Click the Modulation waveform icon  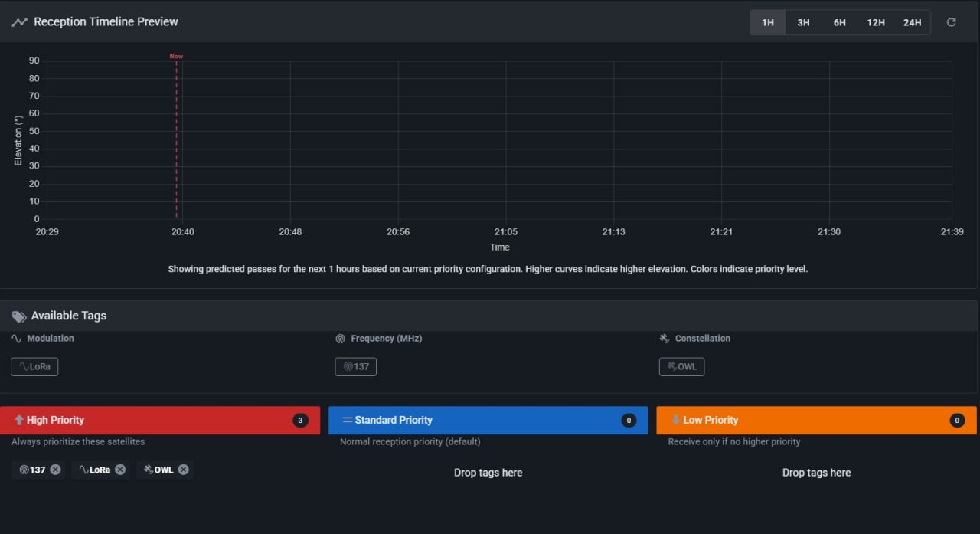point(17,338)
